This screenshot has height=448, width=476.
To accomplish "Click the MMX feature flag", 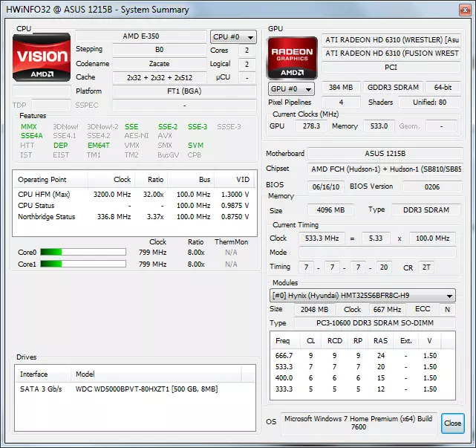I will [x=28, y=126].
